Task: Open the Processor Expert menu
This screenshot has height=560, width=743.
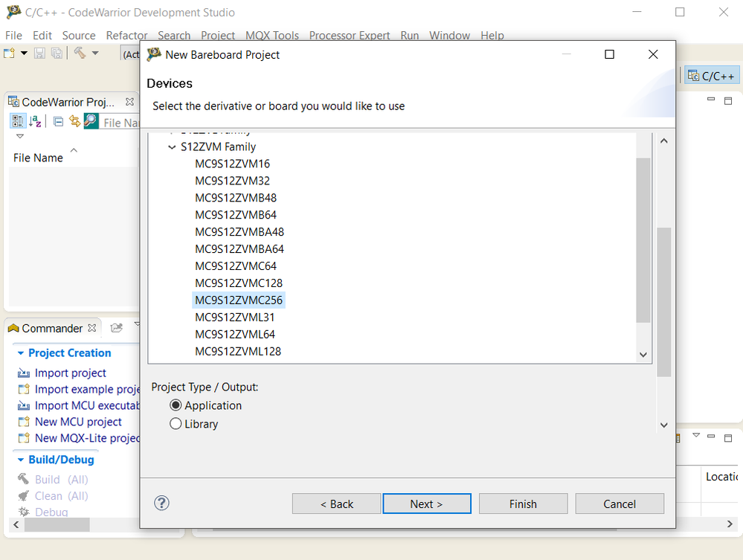Action: 350,36
